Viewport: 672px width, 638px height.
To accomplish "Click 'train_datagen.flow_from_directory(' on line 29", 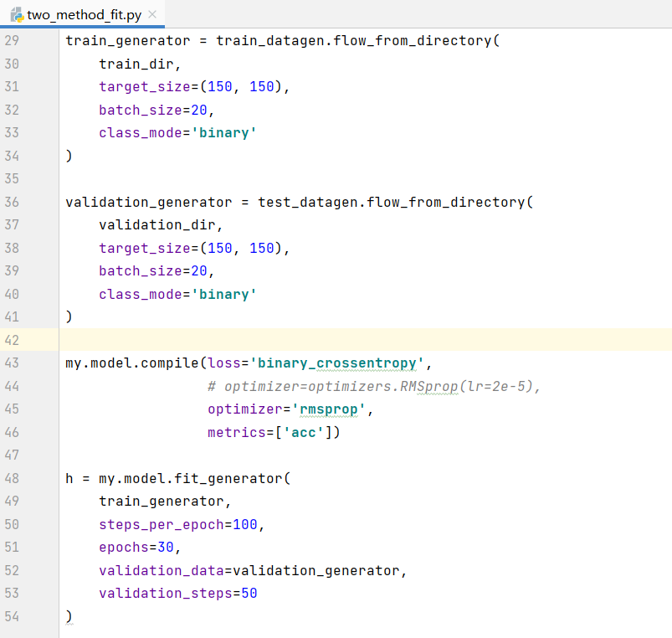I will click(x=358, y=41).
